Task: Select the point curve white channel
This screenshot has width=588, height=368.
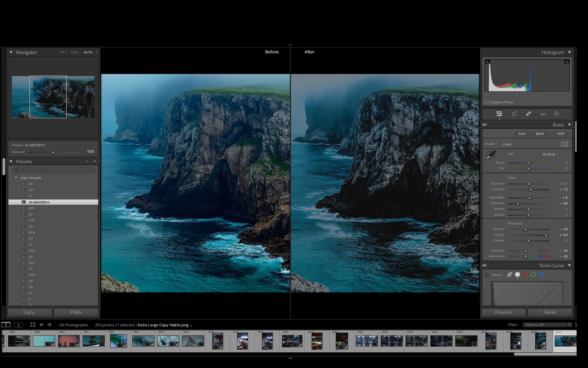Action: pos(518,274)
